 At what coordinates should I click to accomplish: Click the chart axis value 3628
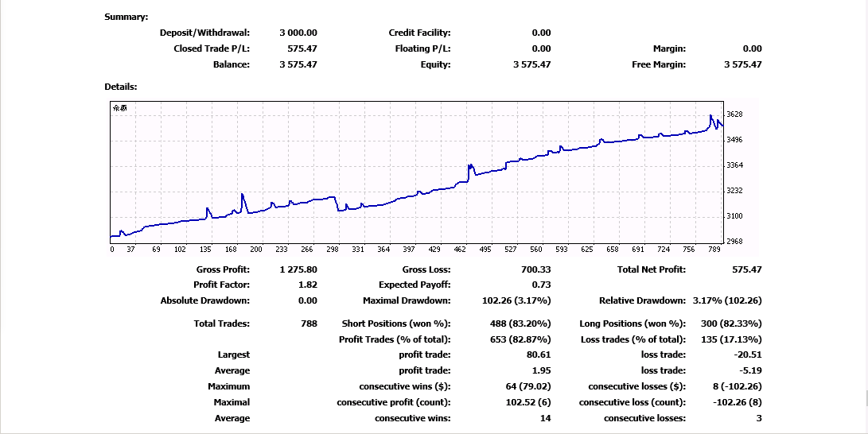(734, 114)
